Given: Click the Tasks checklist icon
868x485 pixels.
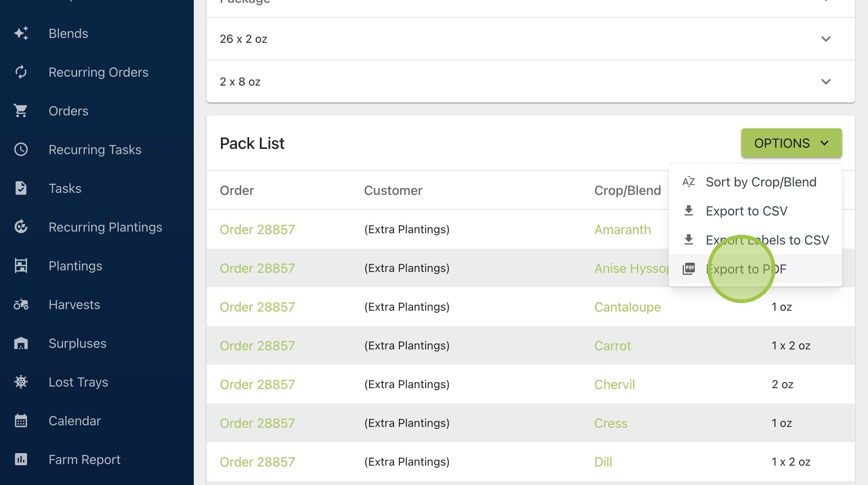Looking at the screenshot, I should (21, 188).
